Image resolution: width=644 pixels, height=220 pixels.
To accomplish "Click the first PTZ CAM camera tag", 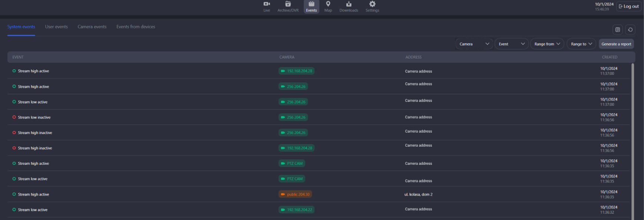I will tap(292, 163).
